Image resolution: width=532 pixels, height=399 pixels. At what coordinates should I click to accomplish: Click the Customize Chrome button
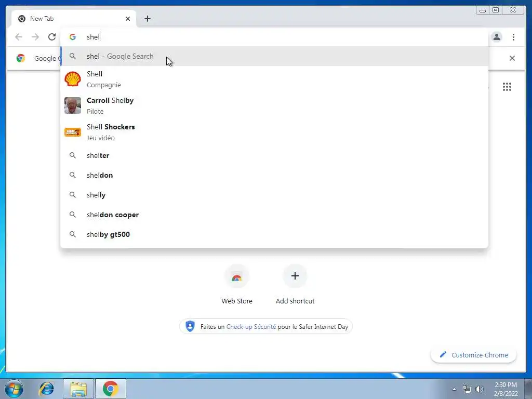point(473,355)
